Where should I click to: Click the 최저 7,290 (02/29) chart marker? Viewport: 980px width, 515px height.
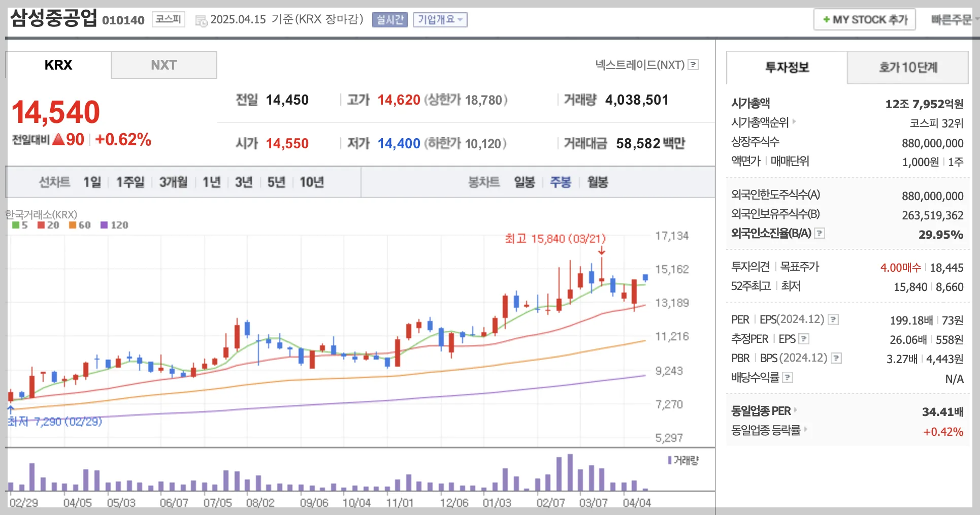(55, 421)
